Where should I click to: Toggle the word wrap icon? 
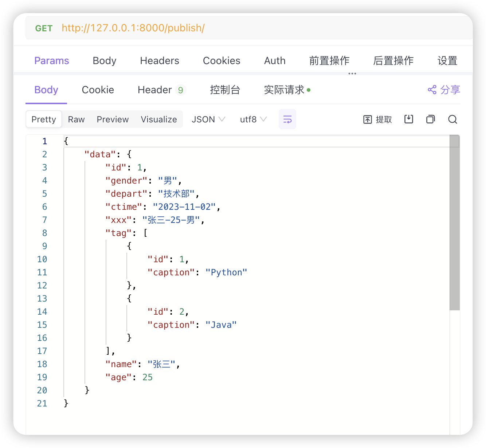(287, 119)
